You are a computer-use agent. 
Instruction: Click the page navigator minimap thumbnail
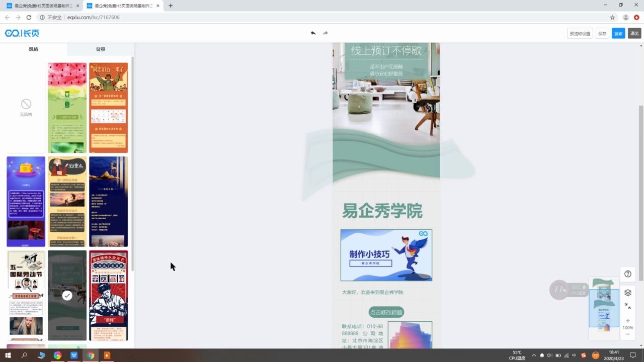click(604, 308)
